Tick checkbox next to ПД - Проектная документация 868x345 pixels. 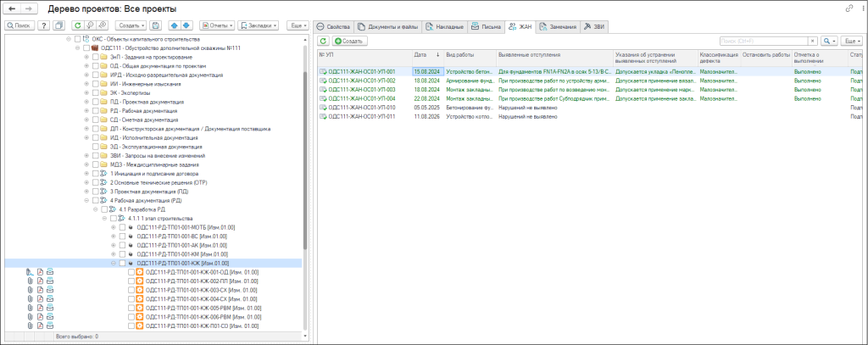[x=95, y=102]
